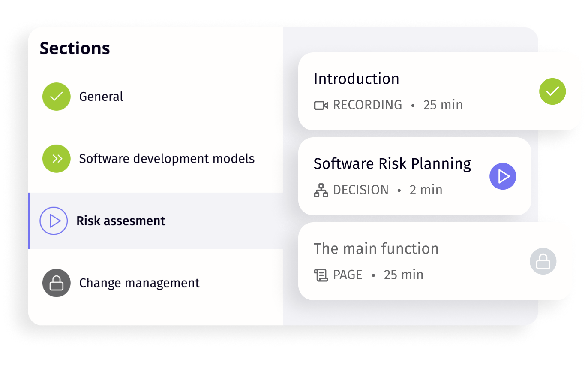Viewport: 588px width, 366px height.
Task: Click the play icon beside Risk assesment
Action: [x=54, y=221]
